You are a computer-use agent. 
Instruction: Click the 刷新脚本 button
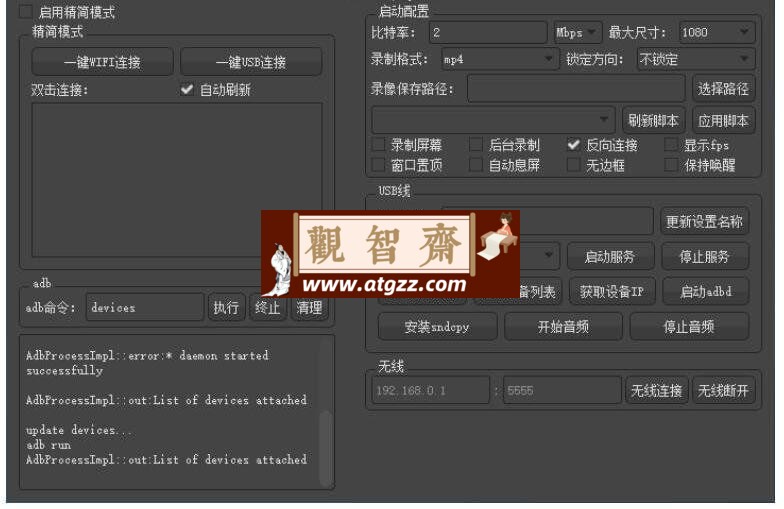[654, 120]
